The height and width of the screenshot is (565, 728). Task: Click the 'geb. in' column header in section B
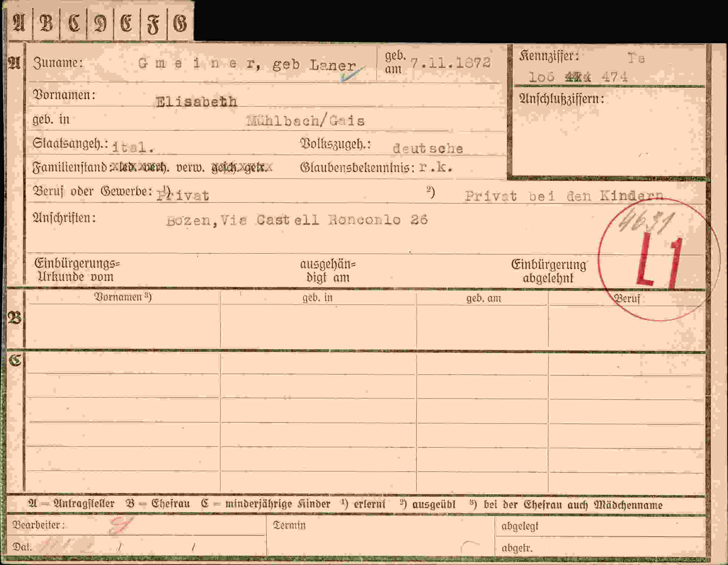click(x=317, y=298)
